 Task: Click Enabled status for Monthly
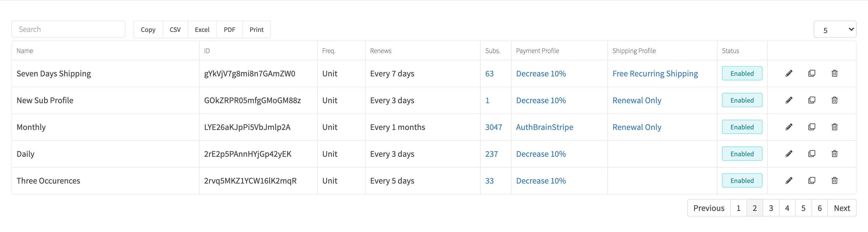click(x=742, y=127)
